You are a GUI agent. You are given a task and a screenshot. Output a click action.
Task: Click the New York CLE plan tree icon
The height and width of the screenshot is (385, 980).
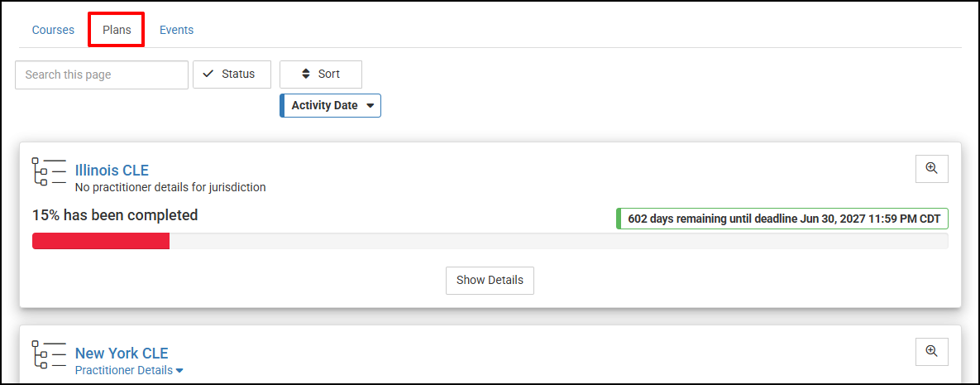(48, 354)
